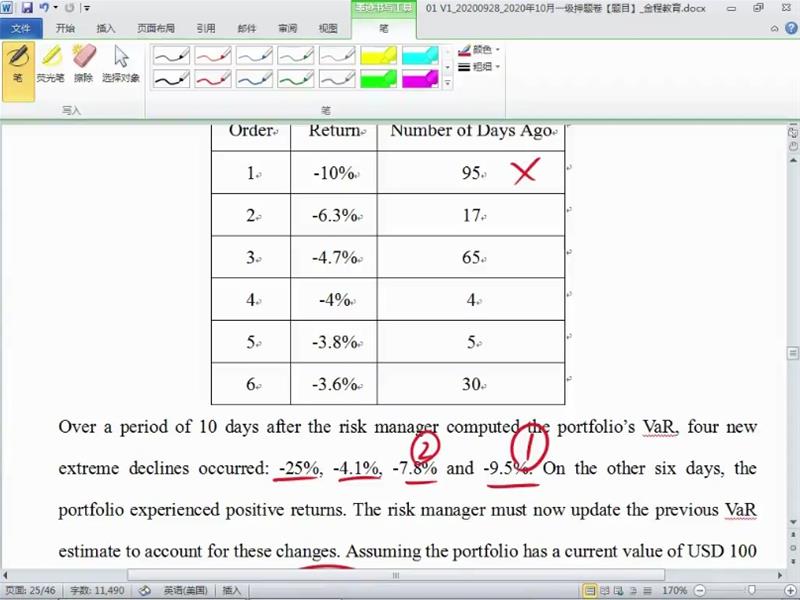The height and width of the screenshot is (600, 800).
Task: Switch to the 开始 Home tab
Action: point(65,29)
